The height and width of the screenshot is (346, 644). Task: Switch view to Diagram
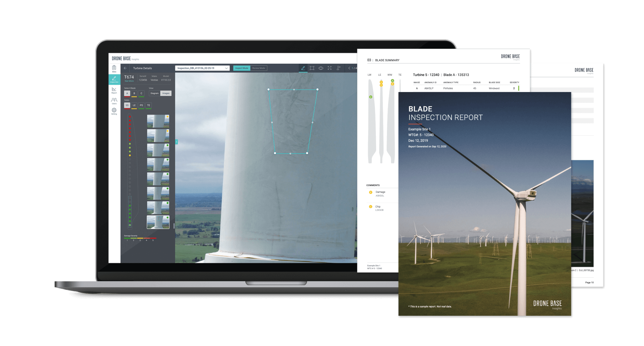154,93
